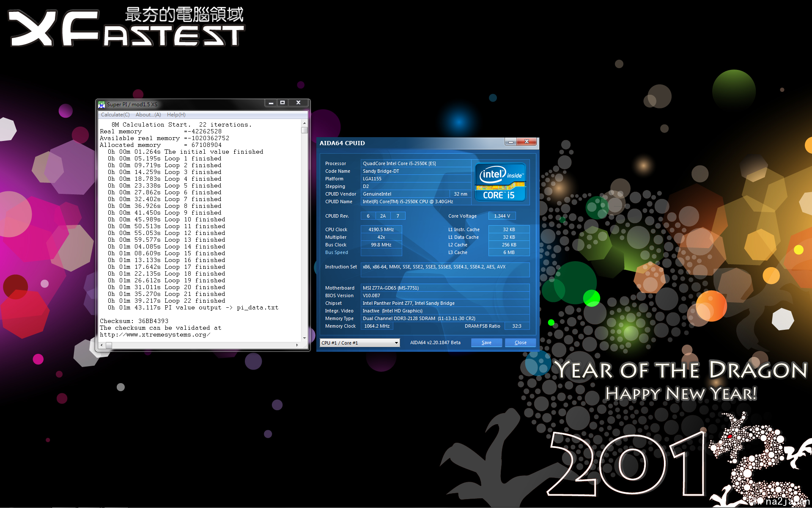Click the Save button in AIDA64 CPUID

point(486,343)
